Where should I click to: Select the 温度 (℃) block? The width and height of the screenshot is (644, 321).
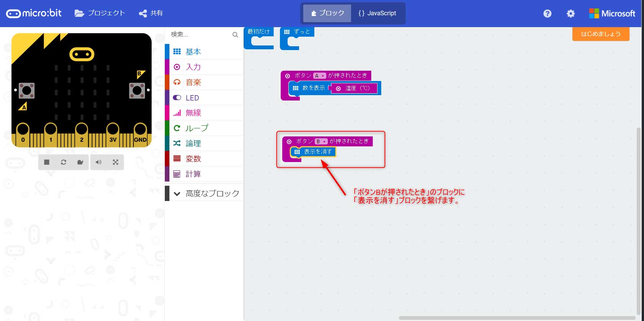[354, 88]
